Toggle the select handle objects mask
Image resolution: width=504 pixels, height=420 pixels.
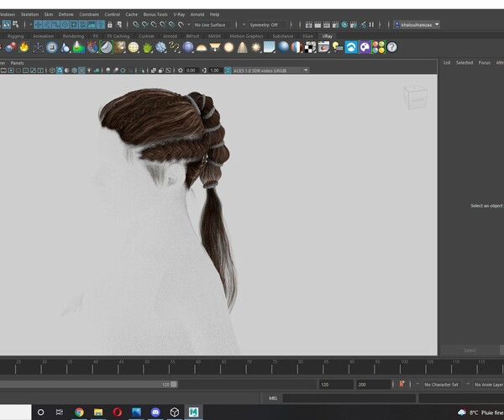(x=38, y=24)
